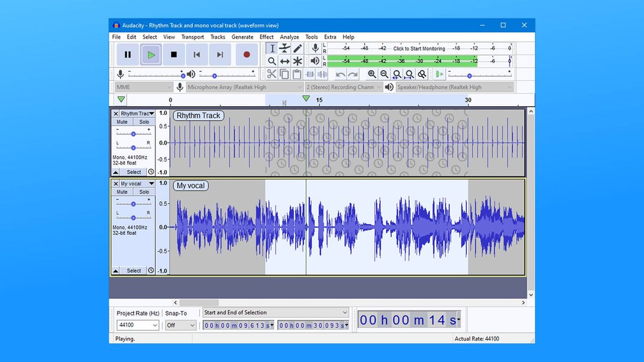
Task: Choose the Envelope tool
Action: pos(284,49)
